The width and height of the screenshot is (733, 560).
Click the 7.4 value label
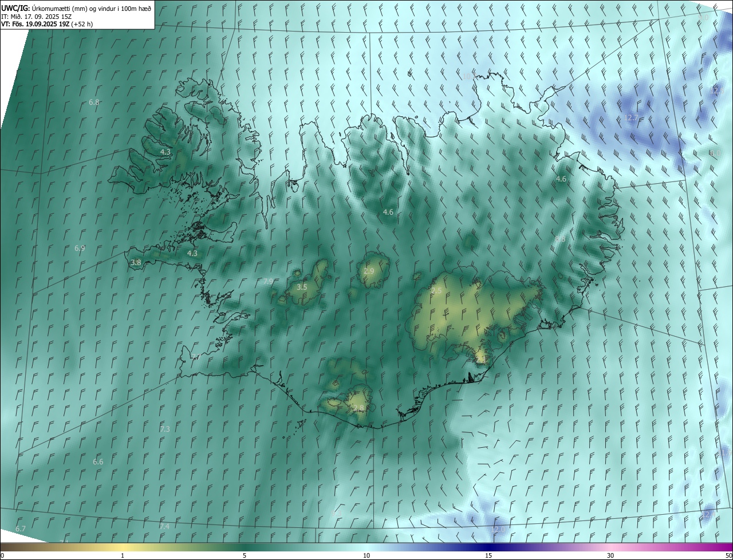[164, 526]
